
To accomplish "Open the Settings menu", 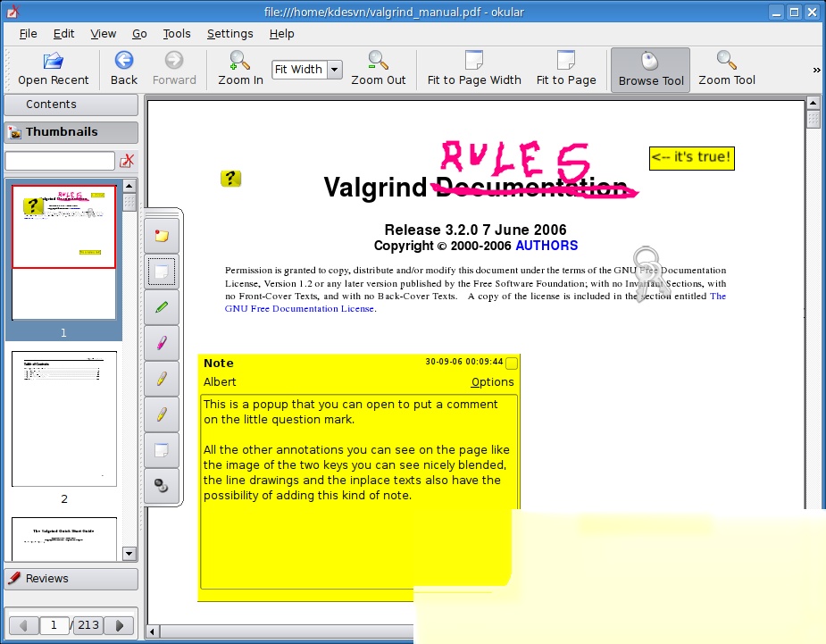I will (229, 34).
